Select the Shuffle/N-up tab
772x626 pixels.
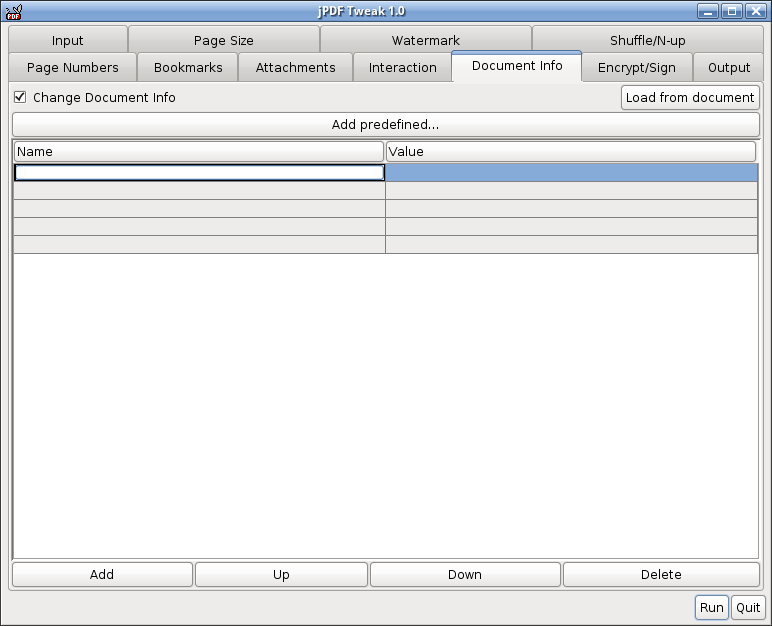647,40
